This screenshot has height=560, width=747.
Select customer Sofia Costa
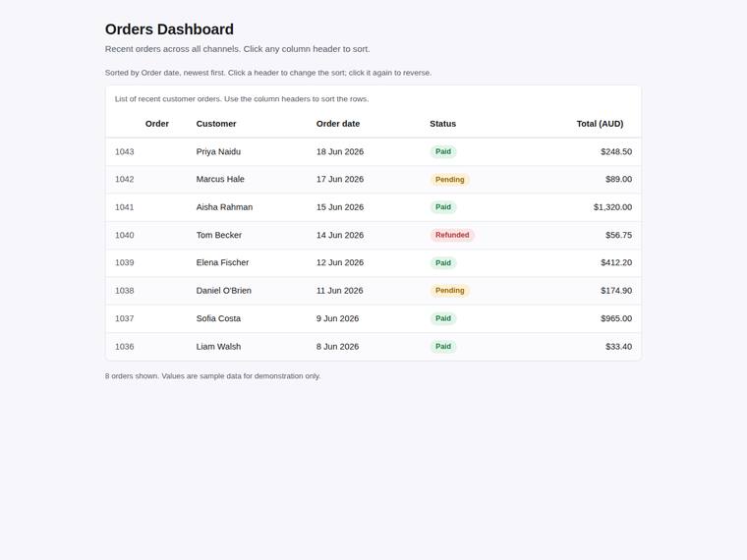coord(218,318)
